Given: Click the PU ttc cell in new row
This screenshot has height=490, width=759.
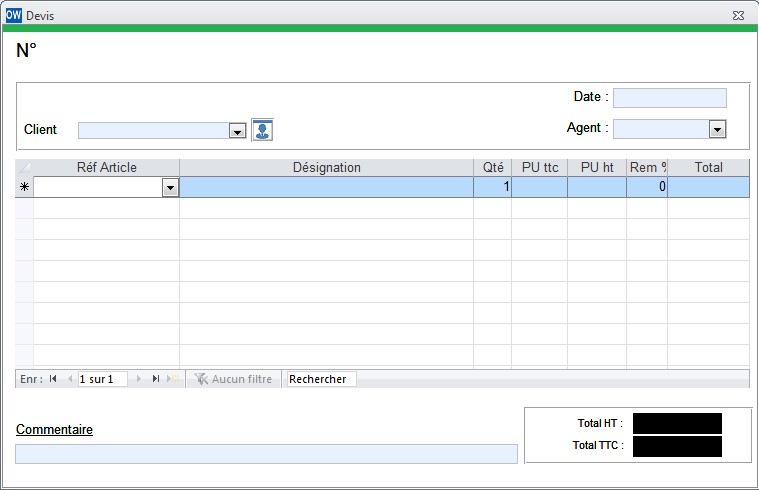Looking at the screenshot, I should coord(540,187).
